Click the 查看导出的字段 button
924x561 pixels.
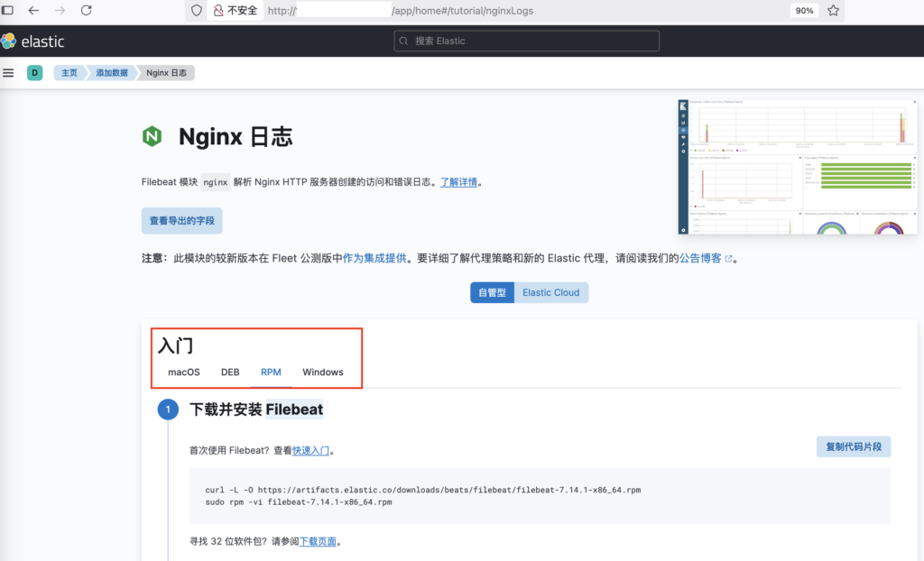click(x=181, y=220)
